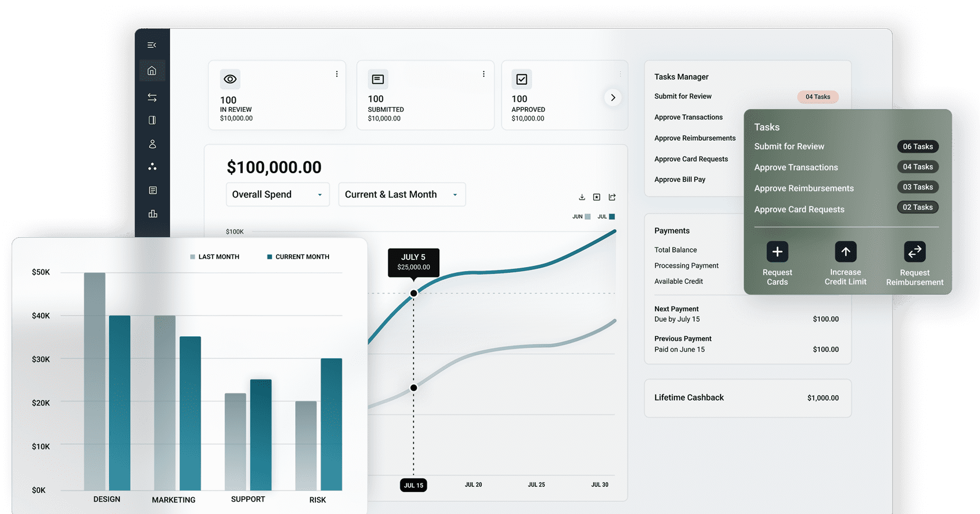The height and width of the screenshot is (514, 980).
Task: Toggle CURRENT MONTH legend in bar chart
Action: coord(298,257)
